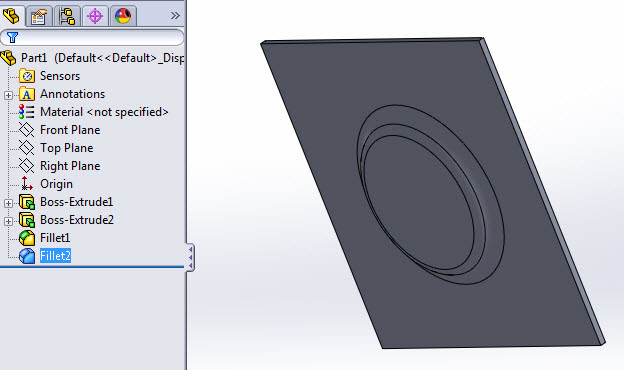The image size is (624, 370).
Task: Click the Right Plane icon
Action: [x=27, y=166]
